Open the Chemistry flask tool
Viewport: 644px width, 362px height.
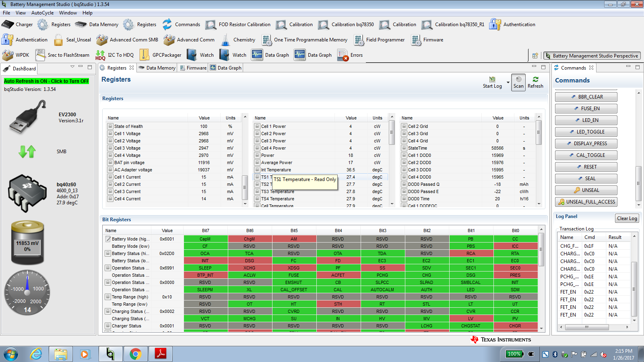(225, 40)
